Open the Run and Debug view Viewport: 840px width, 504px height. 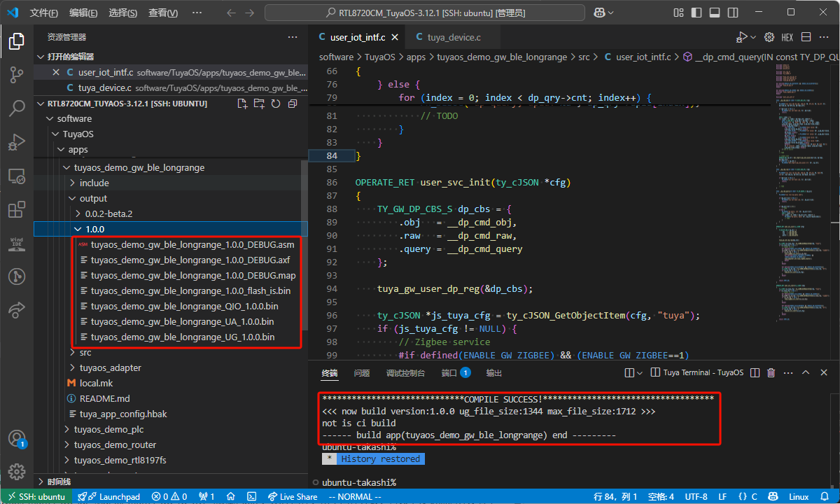(17, 142)
